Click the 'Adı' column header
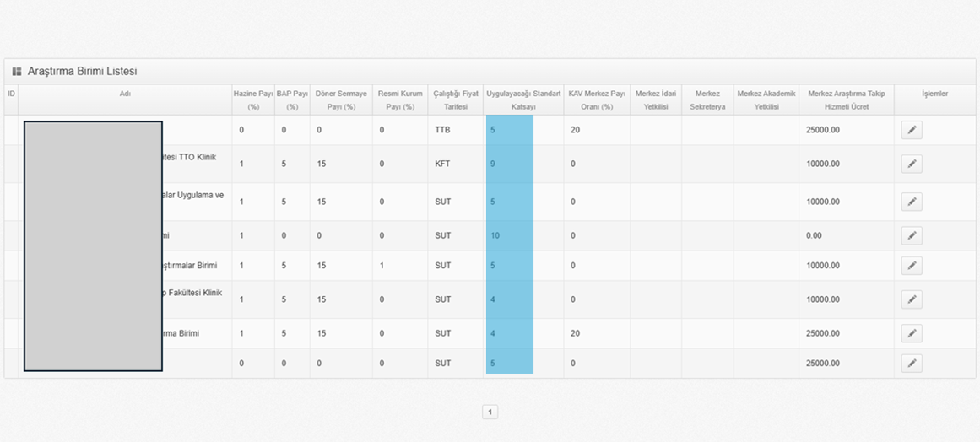Viewport: 980px width, 442px height. (125, 94)
